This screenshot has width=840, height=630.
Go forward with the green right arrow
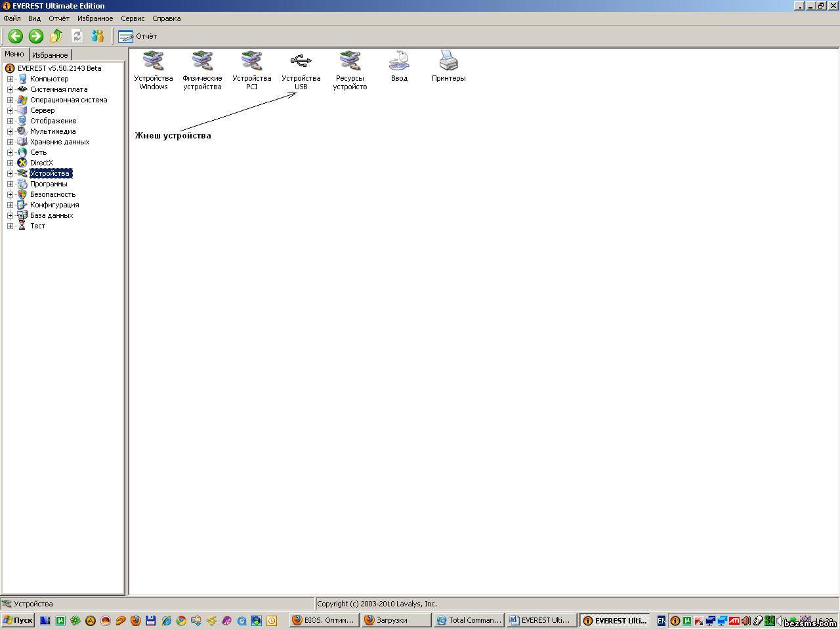click(x=36, y=36)
